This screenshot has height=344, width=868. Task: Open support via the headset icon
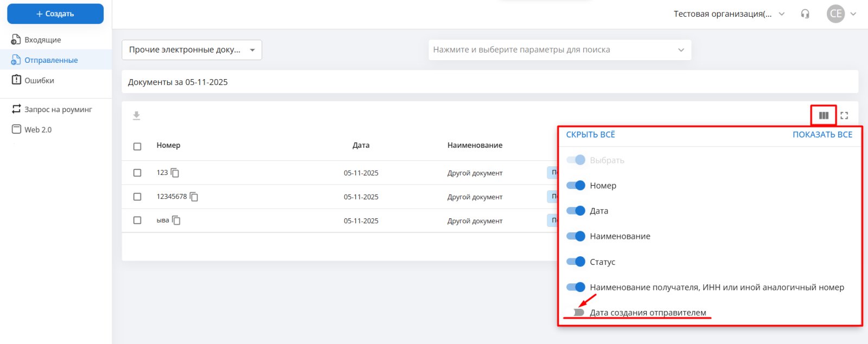point(805,14)
